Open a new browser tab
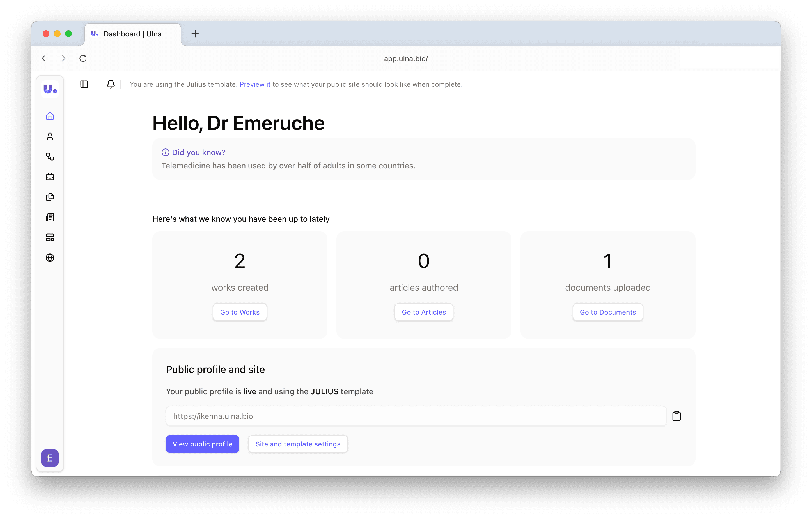Screen dimensions: 812x518 pyautogui.click(x=195, y=34)
